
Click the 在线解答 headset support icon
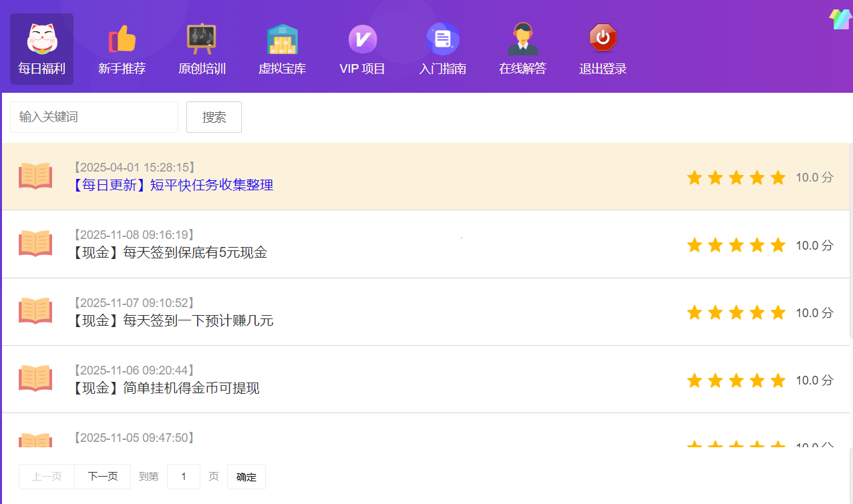click(x=523, y=39)
